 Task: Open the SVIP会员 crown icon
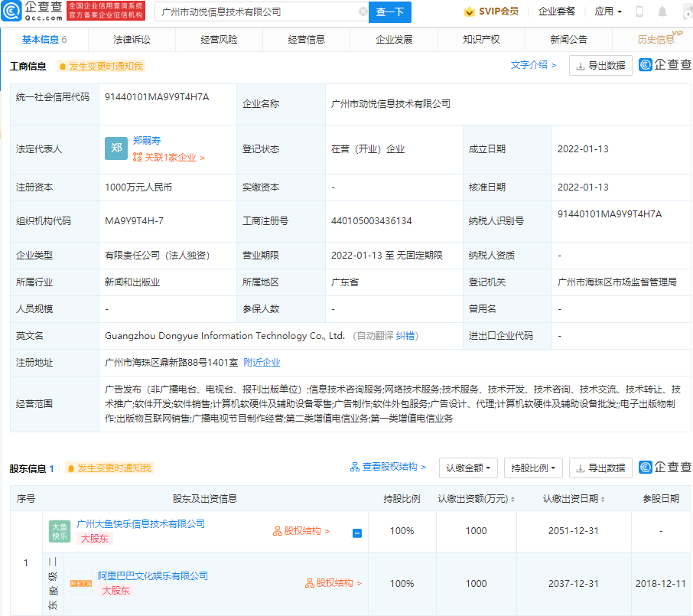468,11
